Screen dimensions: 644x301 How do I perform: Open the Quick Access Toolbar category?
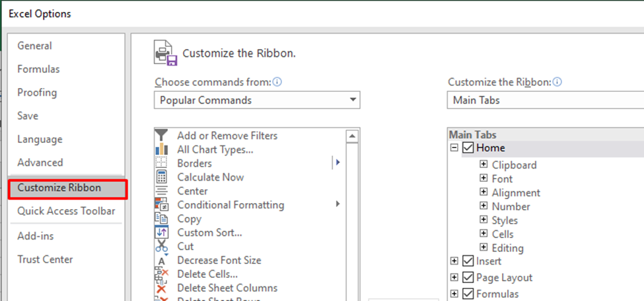[x=65, y=211]
